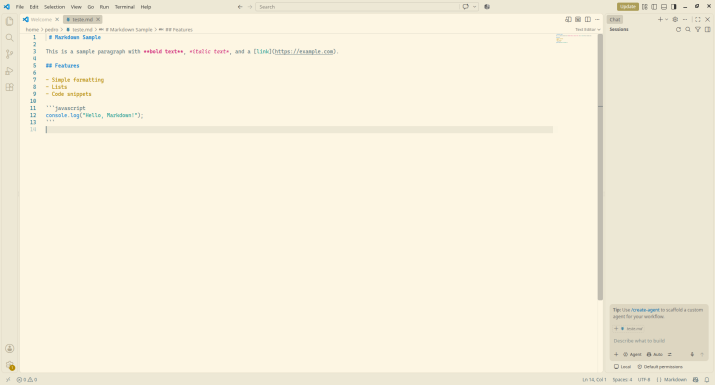The image size is (715, 385).
Task: Select the Chat tab
Action: click(615, 20)
